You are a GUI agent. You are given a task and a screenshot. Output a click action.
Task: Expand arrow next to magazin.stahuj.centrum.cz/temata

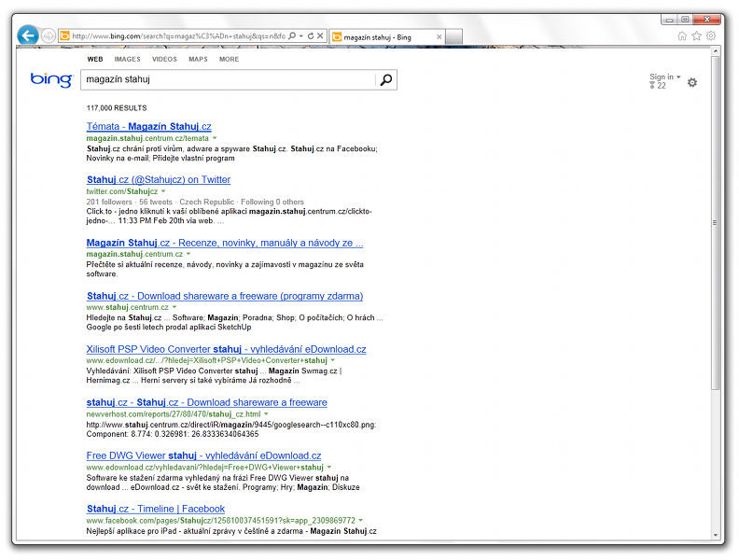215,138
